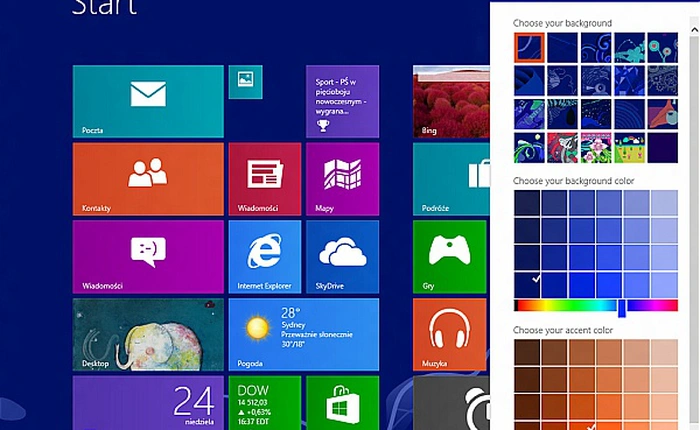Screen dimensions: 700x430
Task: Open the calendar tile showing 24 niedziela
Action: coord(148,403)
